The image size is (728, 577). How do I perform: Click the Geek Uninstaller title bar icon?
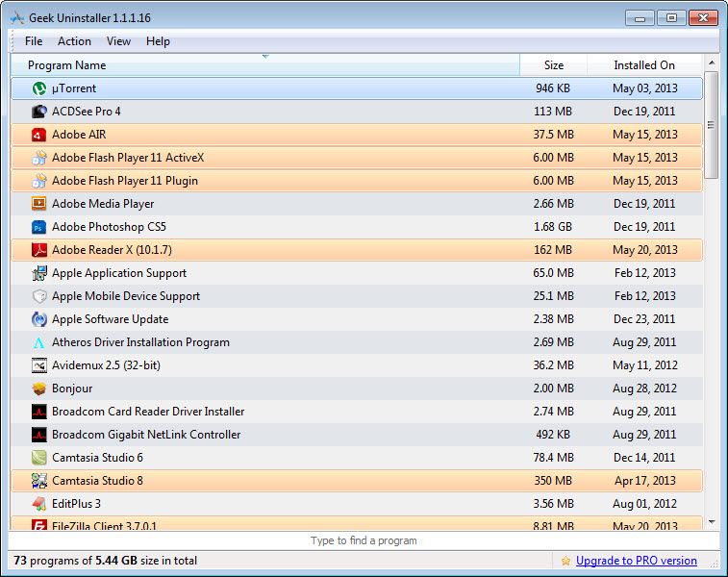click(17, 18)
